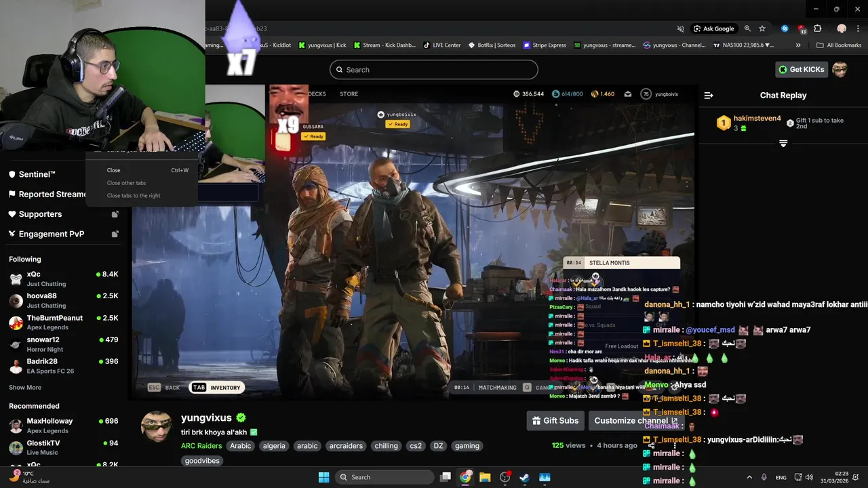Open Steam from the taskbar
Screen dimensions: 868x488
tap(524, 477)
